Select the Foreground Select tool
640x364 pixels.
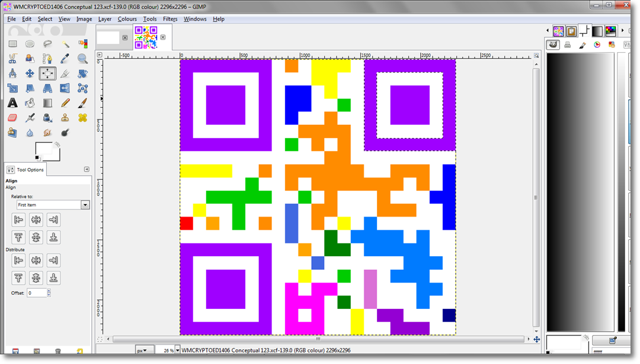[30, 59]
